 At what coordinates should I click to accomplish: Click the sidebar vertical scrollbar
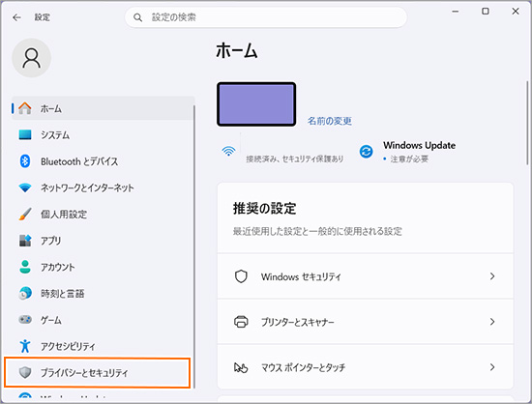coord(194,246)
